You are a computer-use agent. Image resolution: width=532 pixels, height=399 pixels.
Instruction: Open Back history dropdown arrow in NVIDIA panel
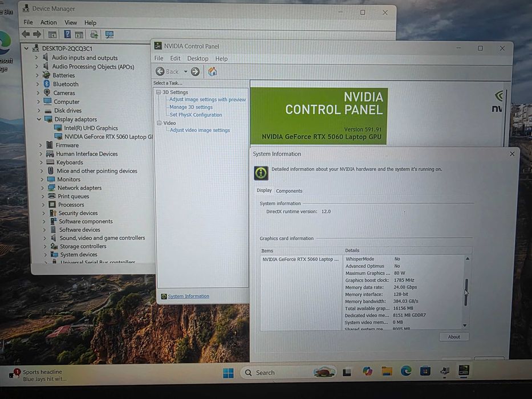coord(185,72)
